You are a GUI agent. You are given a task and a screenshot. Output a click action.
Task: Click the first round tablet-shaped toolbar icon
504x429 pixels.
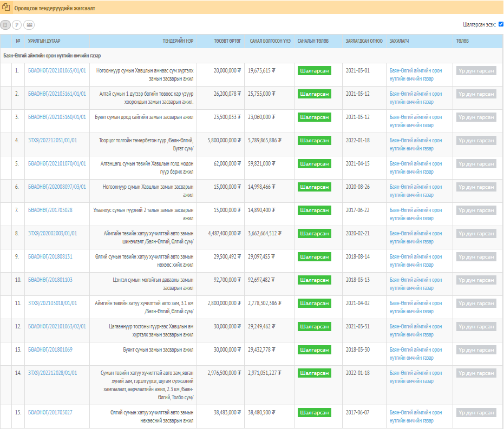pyautogui.click(x=5, y=24)
